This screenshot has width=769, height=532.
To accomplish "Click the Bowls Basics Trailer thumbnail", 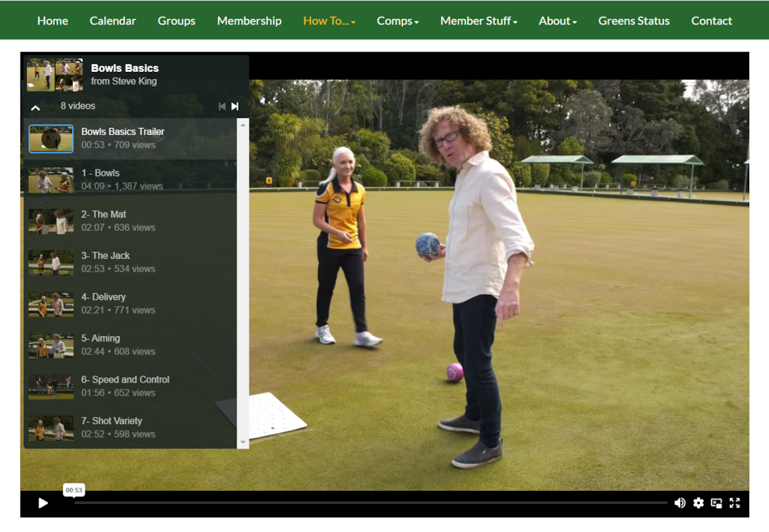I will pos(51,139).
